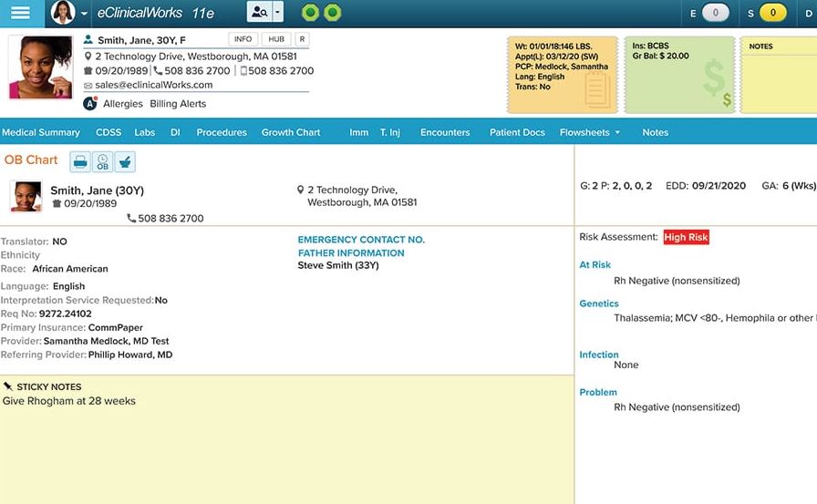Viewport: 817px width, 504px height.
Task: Click the mobile phone icon
Action: (x=243, y=70)
